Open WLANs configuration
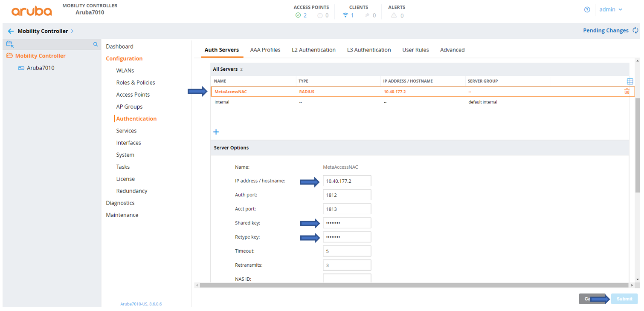This screenshot has height=311, width=644. click(125, 70)
